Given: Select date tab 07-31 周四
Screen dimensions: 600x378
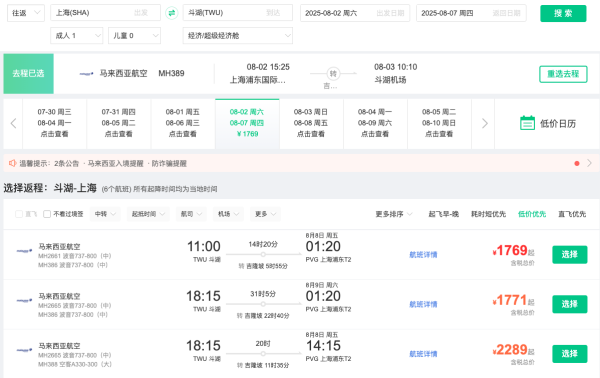Looking at the screenshot, I should (119, 123).
